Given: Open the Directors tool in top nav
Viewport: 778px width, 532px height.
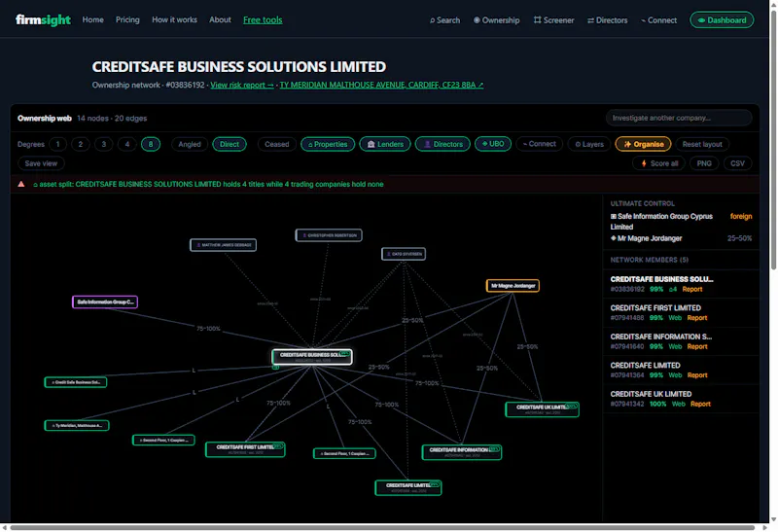Looking at the screenshot, I should (x=607, y=20).
